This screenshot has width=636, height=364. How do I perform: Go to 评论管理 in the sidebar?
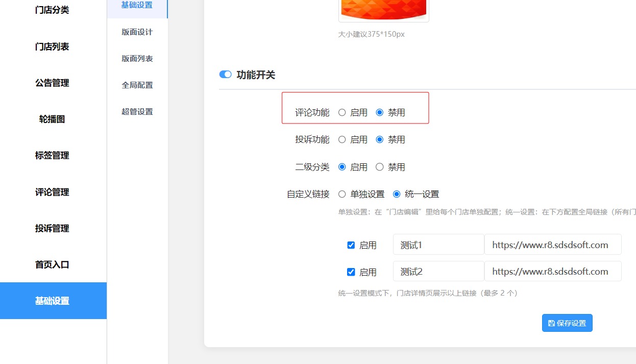(x=52, y=192)
